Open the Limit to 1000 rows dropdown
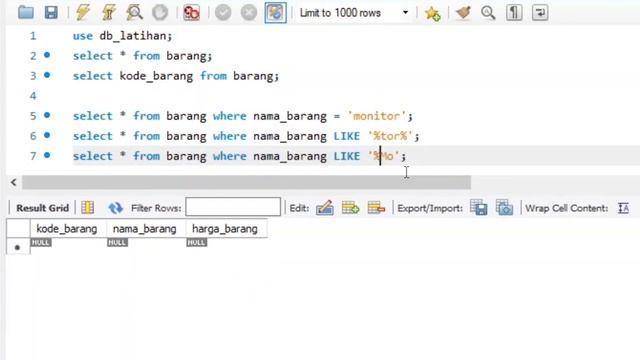The width and height of the screenshot is (640, 360). (x=354, y=13)
